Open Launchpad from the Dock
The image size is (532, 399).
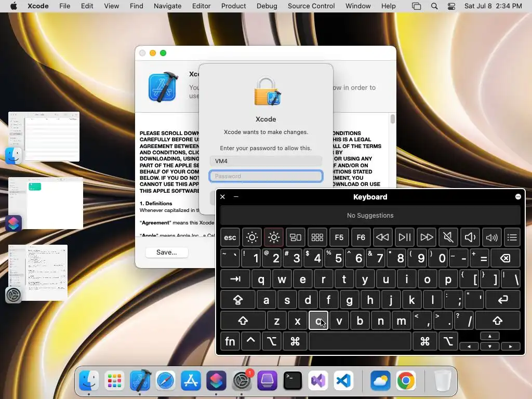[114, 381]
